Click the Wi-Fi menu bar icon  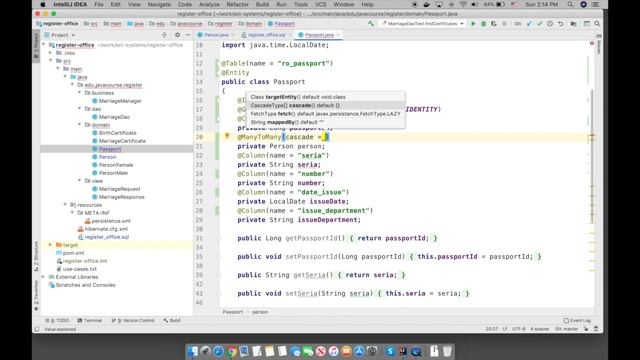[x=463, y=4]
